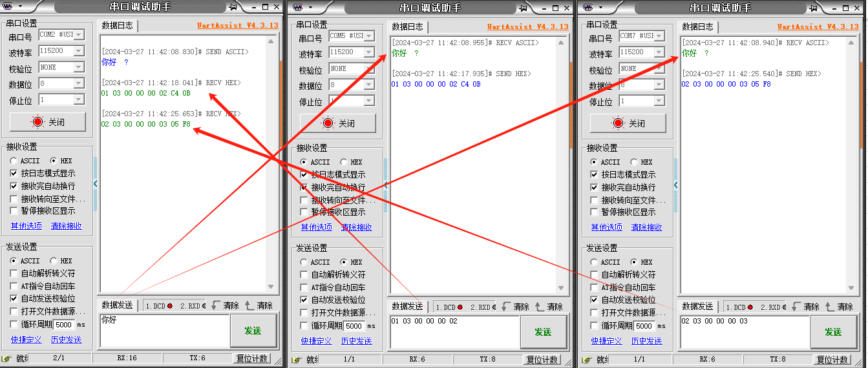Viewport: 868px width, 368px height.
Task: Open 历史发送 link in COM2 window
Action: (67, 340)
